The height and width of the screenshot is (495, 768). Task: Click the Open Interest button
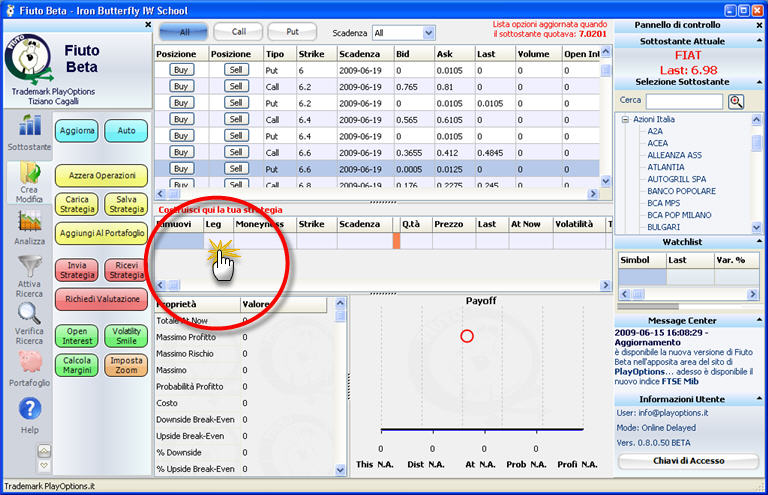point(77,336)
